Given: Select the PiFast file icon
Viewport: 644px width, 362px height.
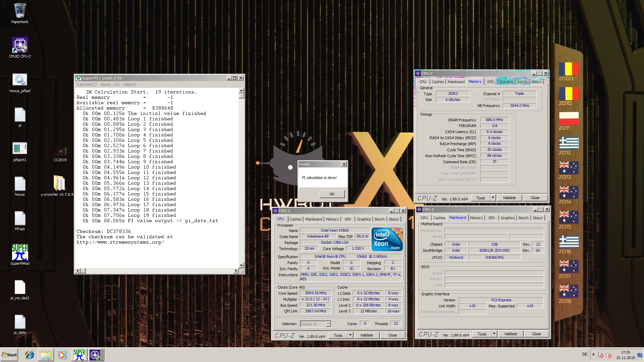Looking at the screenshot, I should tap(20, 221).
